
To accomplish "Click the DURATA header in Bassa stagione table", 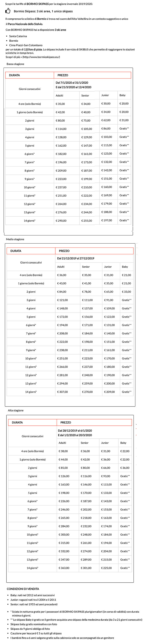I will coord(14,75).
